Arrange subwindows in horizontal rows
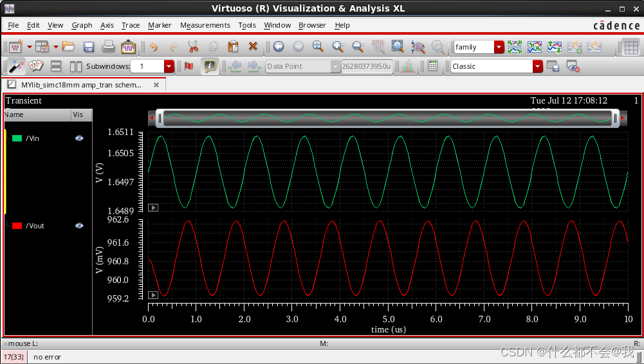This screenshot has height=364, width=644. click(x=56, y=66)
